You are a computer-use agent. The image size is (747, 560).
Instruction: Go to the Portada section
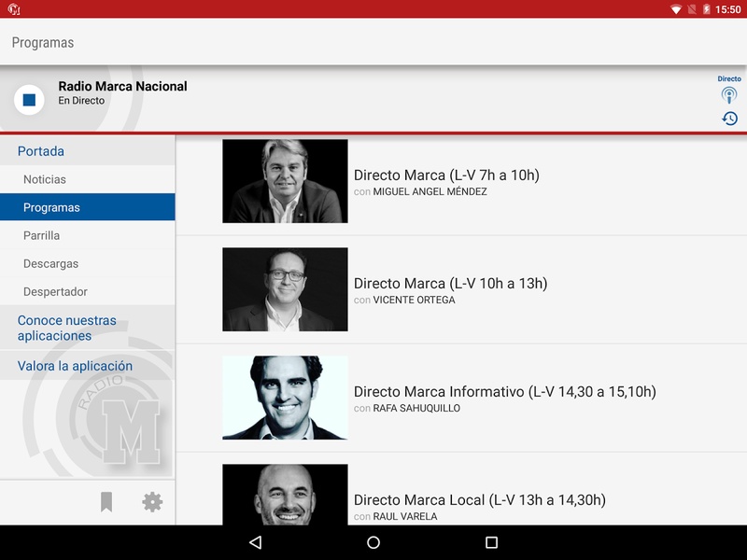coord(88,151)
